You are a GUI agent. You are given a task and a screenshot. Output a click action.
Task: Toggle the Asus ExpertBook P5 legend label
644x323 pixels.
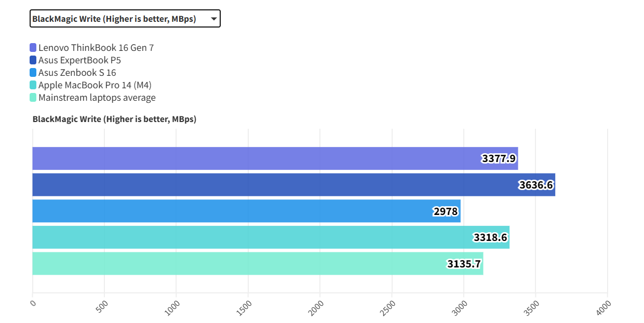click(x=79, y=60)
